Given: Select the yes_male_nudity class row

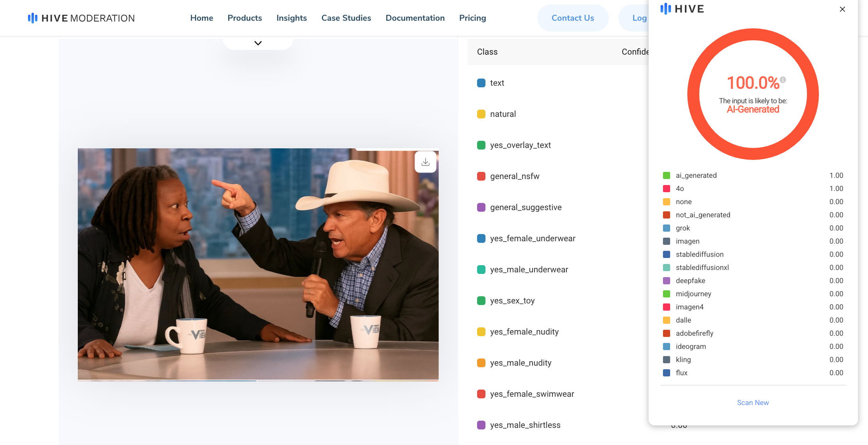Looking at the screenshot, I should point(558,363).
